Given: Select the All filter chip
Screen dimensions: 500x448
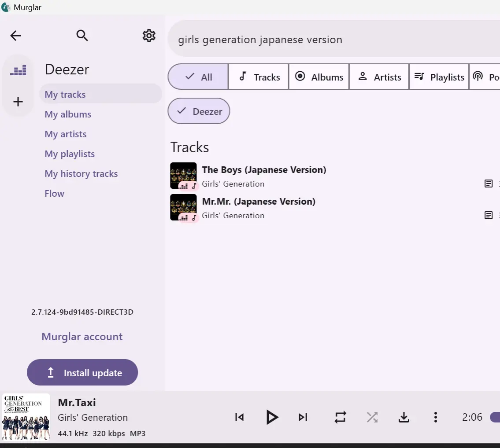Looking at the screenshot, I should (x=198, y=77).
